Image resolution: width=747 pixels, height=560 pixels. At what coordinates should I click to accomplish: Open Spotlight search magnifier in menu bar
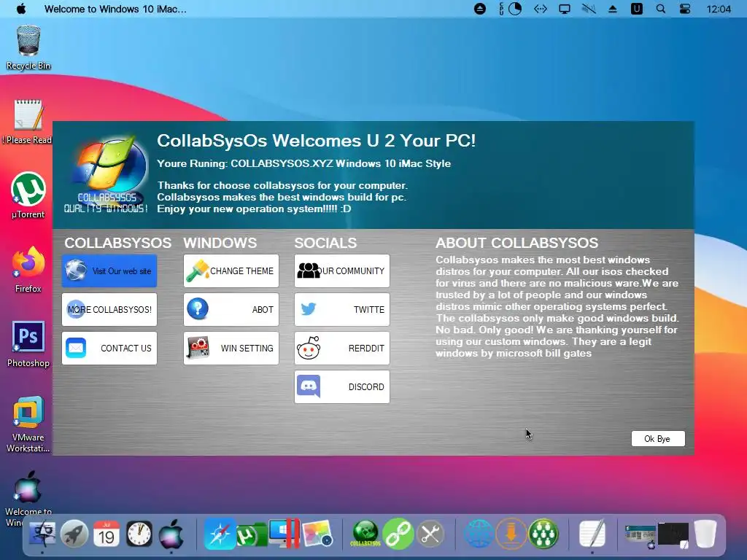[661, 9]
